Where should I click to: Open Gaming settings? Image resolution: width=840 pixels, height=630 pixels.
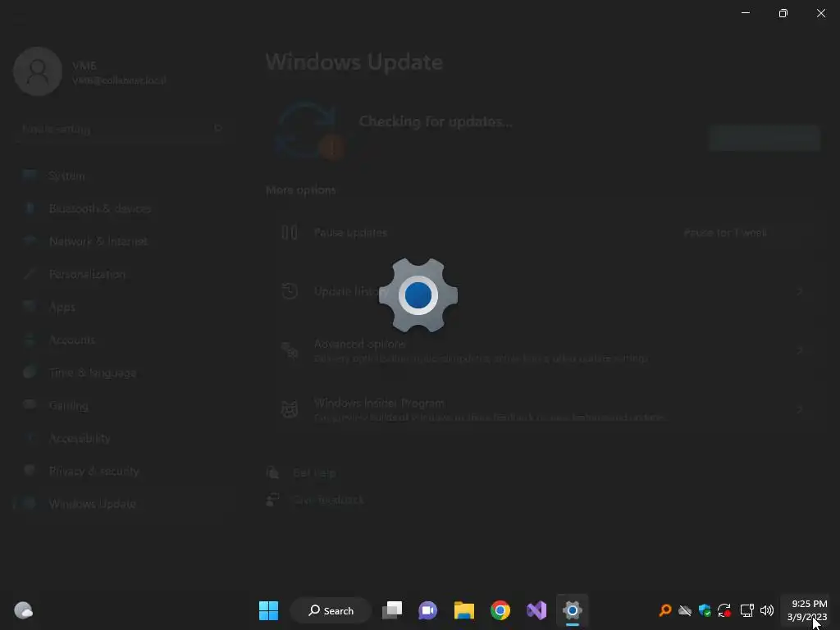pyautogui.click(x=123, y=405)
